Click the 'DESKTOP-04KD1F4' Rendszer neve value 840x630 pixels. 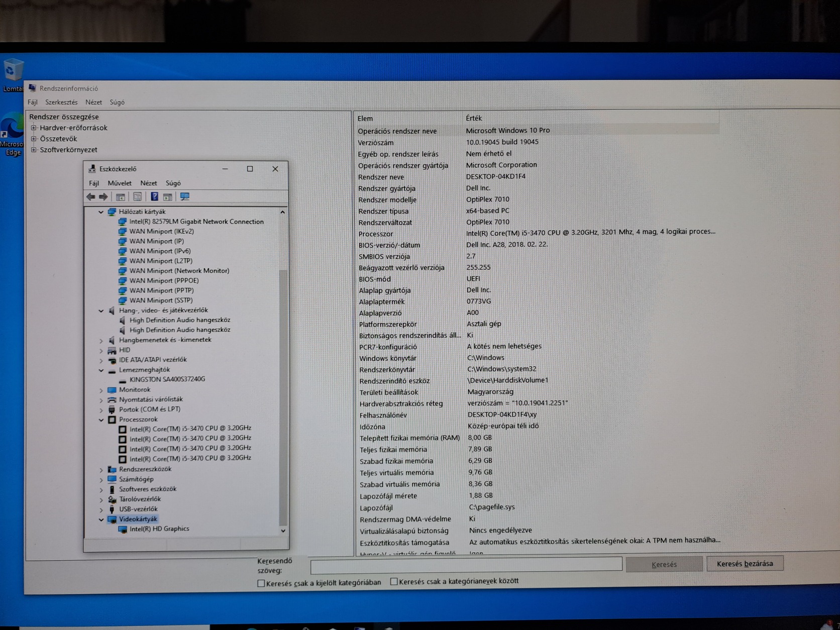click(495, 177)
